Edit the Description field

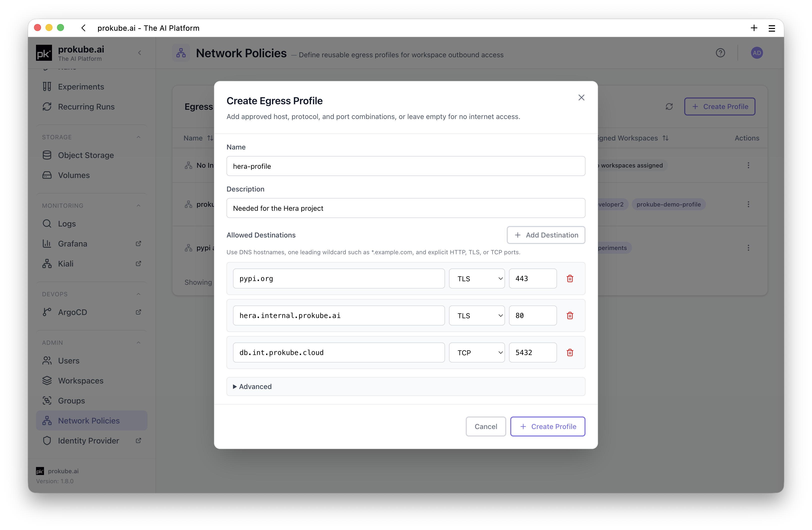[x=406, y=208]
